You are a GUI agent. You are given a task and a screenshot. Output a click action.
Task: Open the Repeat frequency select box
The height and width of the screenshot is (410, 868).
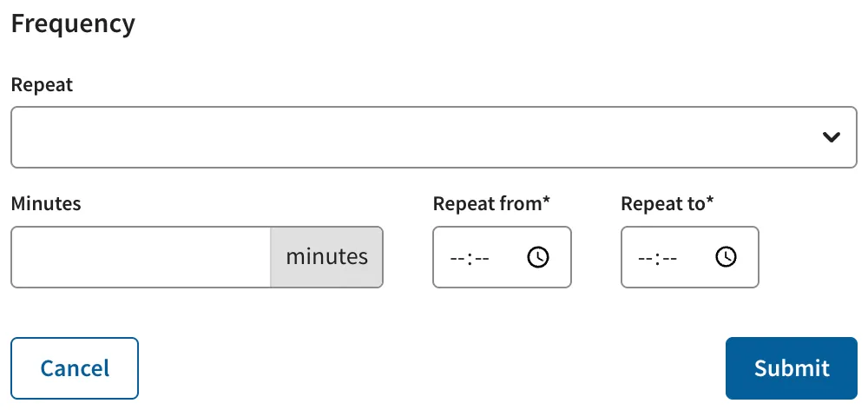(x=417, y=137)
